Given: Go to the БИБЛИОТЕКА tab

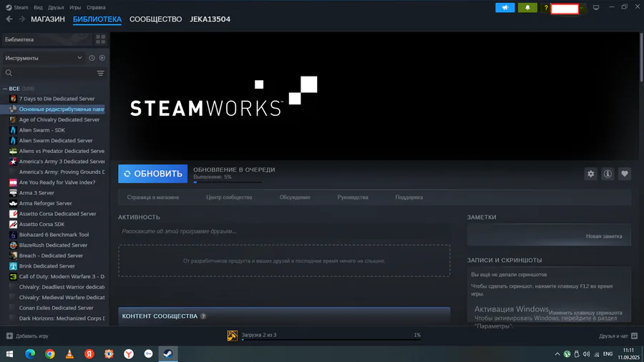Looking at the screenshot, I should click(97, 19).
